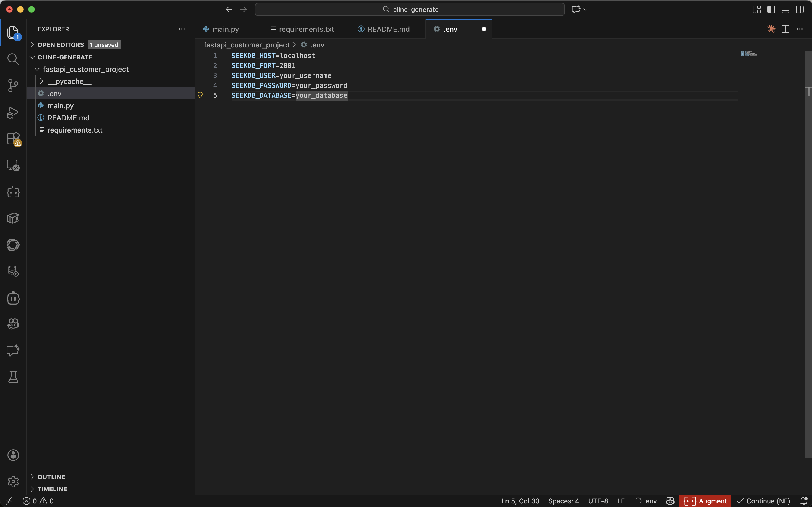Screen dimensions: 812x507
Task: Collapse the fastapi_customer_project folder
Action: [85, 69]
